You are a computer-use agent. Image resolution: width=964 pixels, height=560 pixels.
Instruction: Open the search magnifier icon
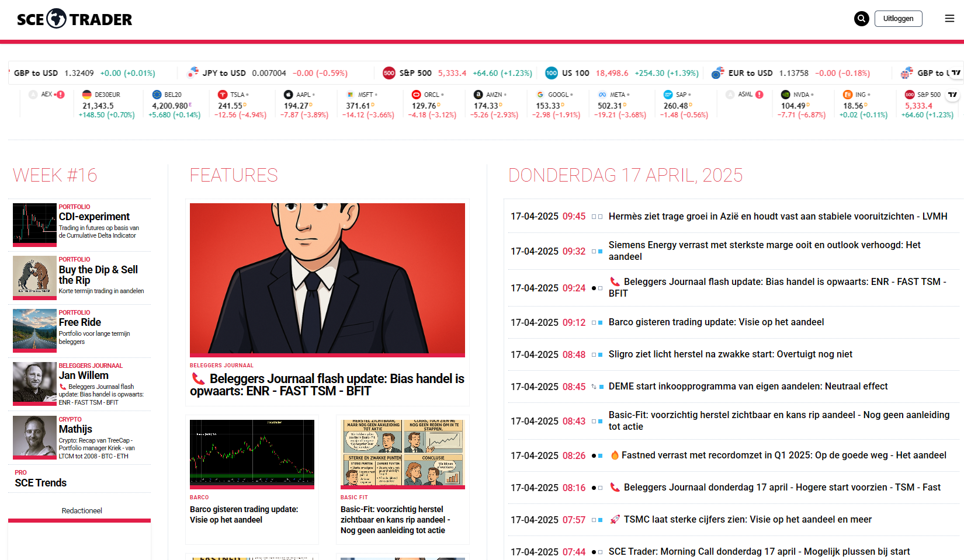(861, 19)
